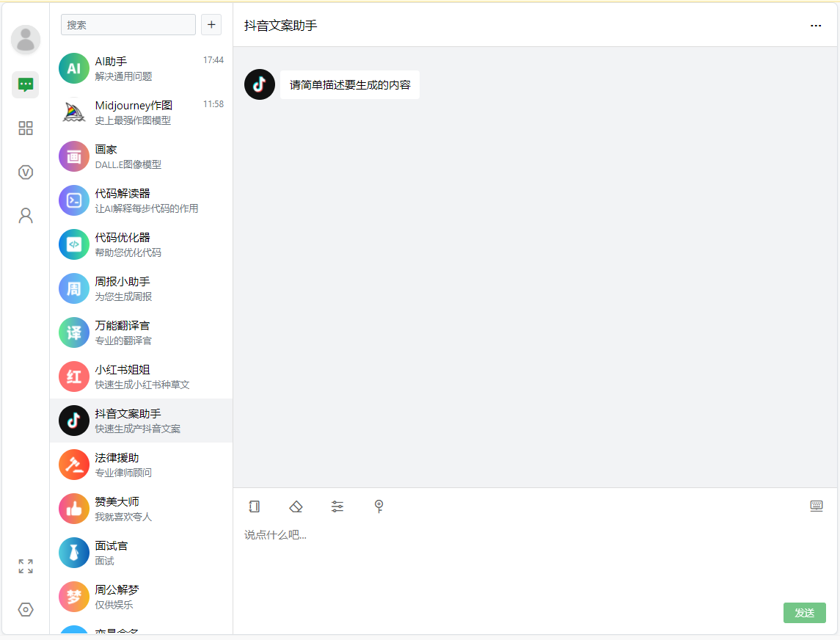Select the 周报小助手 avatar icon
840x640 pixels.
coord(74,288)
